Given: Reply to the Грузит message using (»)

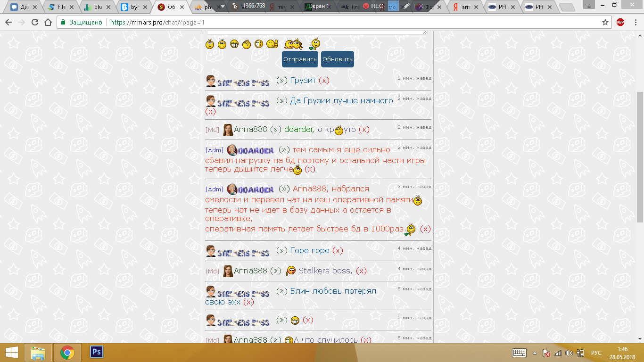Looking at the screenshot, I should pyautogui.click(x=281, y=81).
